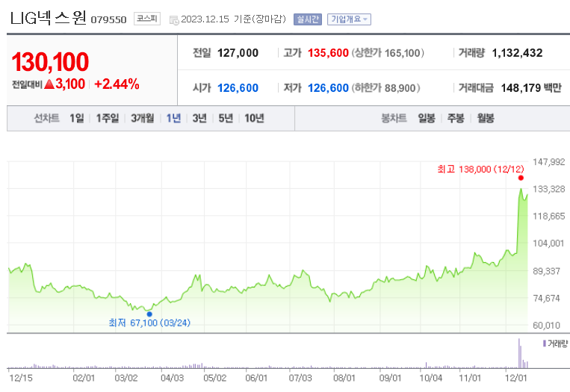This screenshot has width=570, height=392.
Task: Click the red 최고 138,000 high marker dot
Action: tap(521, 178)
